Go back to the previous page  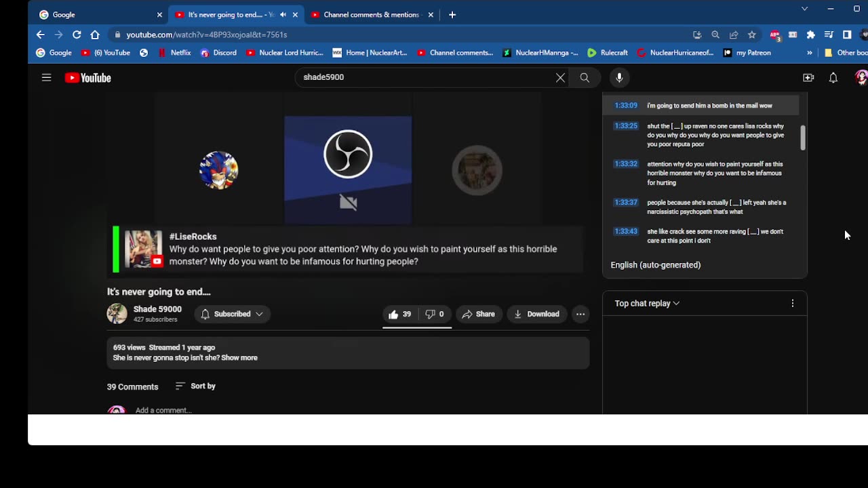click(40, 35)
